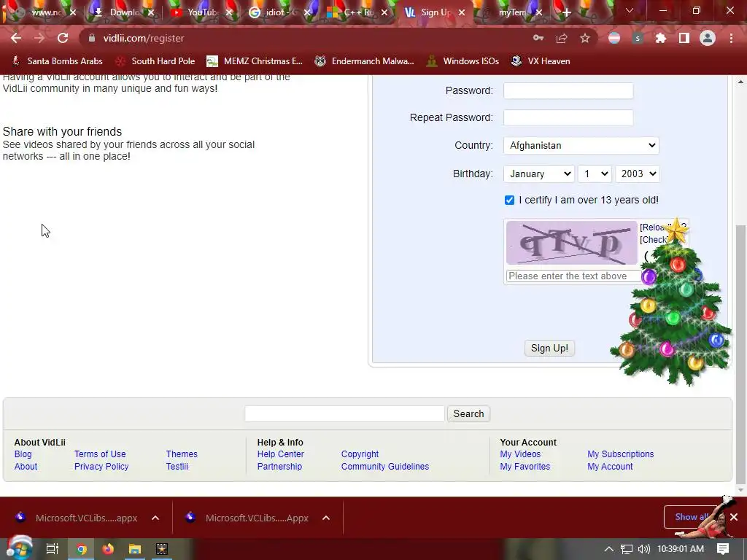Screen dimensions: 747x560
Task: Open the Country dropdown showing Afghanistan
Action: (x=581, y=145)
